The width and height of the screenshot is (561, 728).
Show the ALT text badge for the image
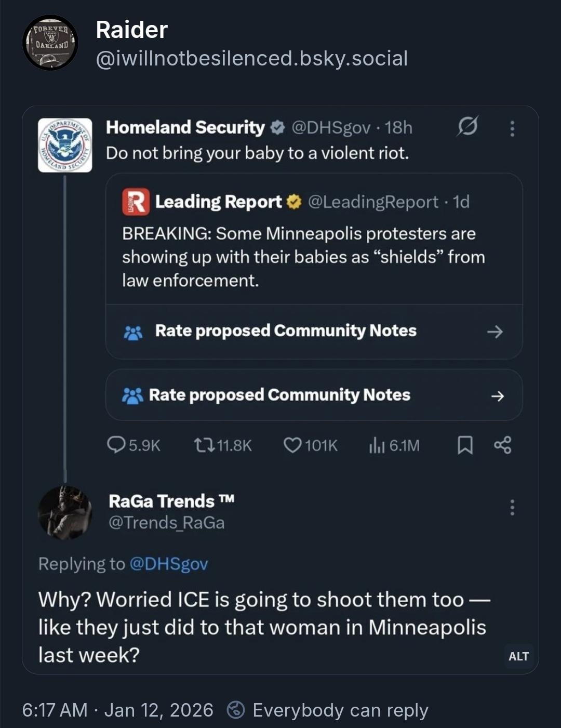point(518,656)
